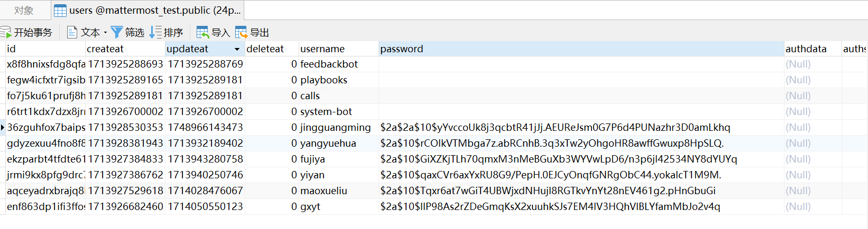Select the jingguangming username cell

click(336, 127)
